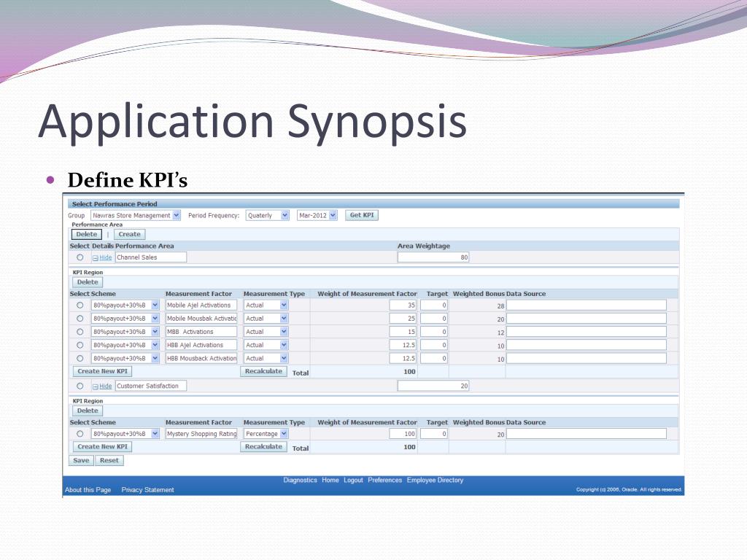This screenshot has height=560, width=747.
Task: Click weight field showing 100 for Mystery Shopping
Action: point(403,434)
